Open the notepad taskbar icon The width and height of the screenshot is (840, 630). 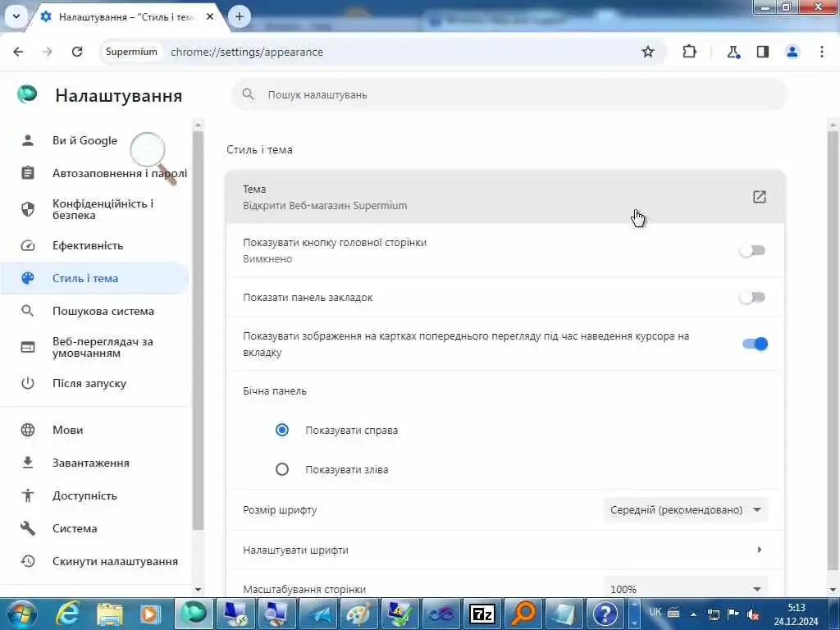pos(564,614)
